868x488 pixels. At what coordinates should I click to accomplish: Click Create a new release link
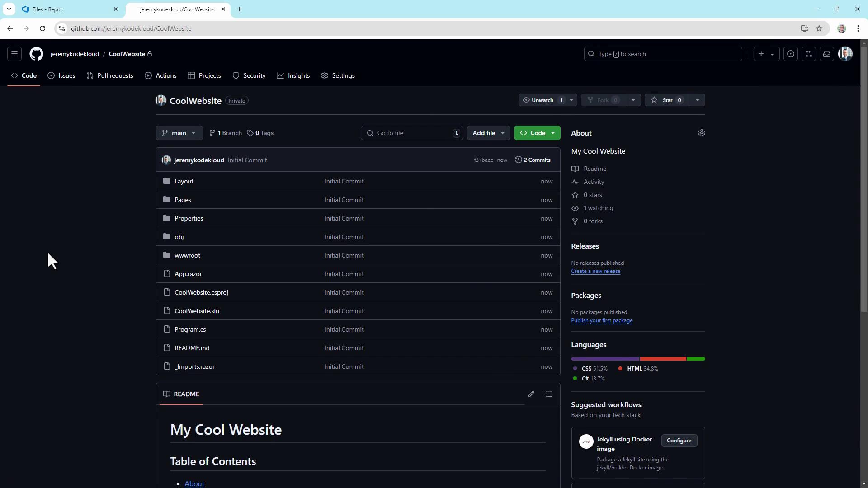pyautogui.click(x=595, y=271)
